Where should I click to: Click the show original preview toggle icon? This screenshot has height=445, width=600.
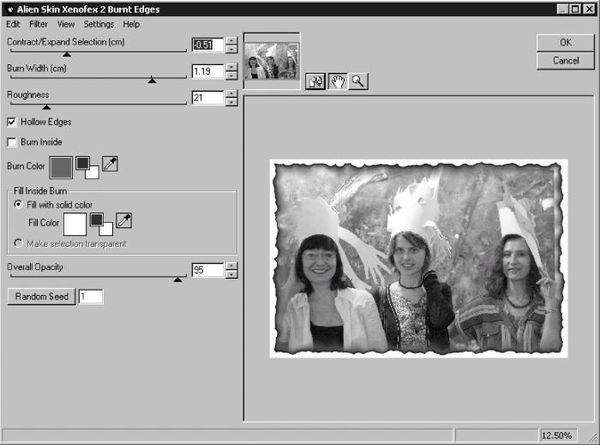(x=314, y=82)
